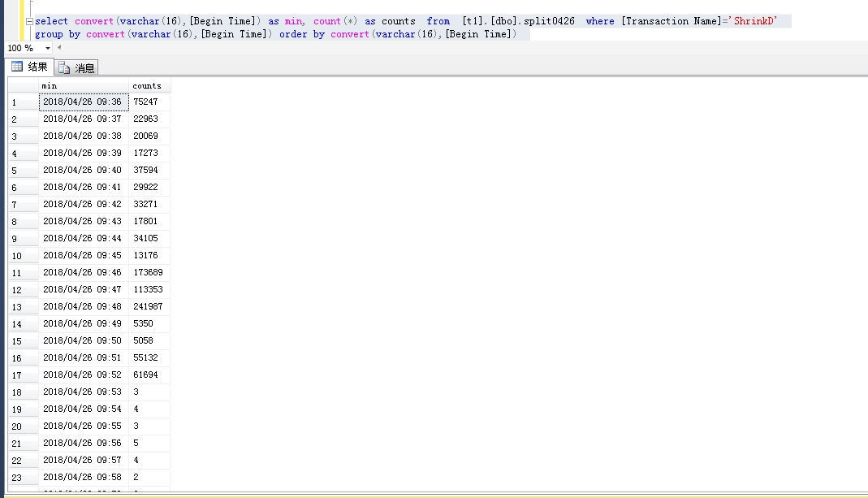This screenshot has height=498, width=868.
Task: Click cell 2018/04/26 09:47
Action: coord(84,290)
